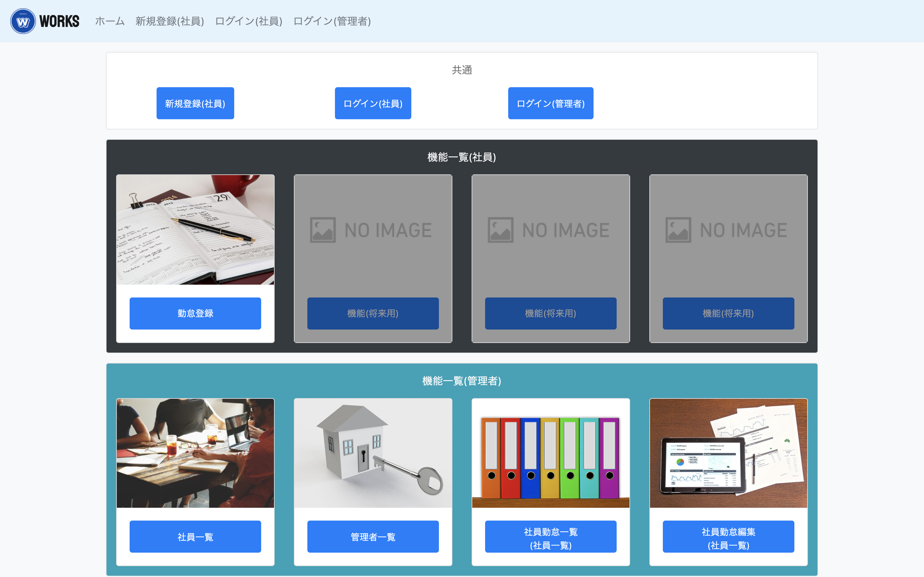Click the house and key image above 管理者一覧
The image size is (924, 577).
coord(373,453)
